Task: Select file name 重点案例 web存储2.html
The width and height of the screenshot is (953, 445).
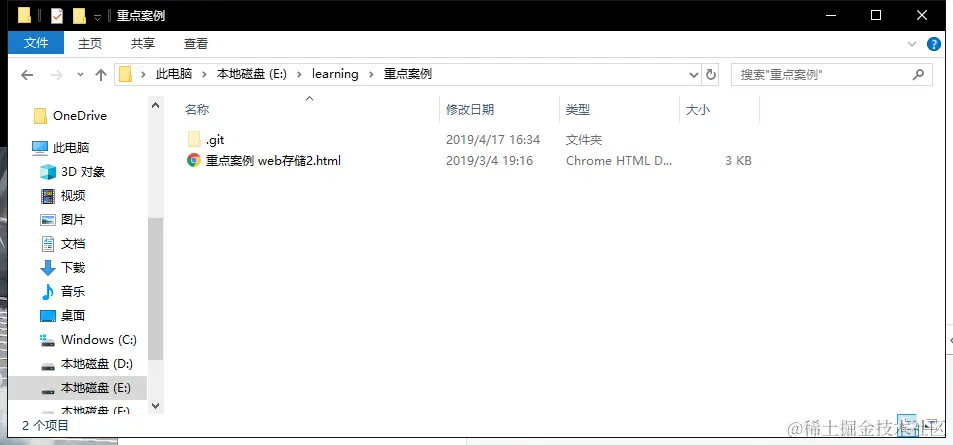Action: (x=273, y=160)
